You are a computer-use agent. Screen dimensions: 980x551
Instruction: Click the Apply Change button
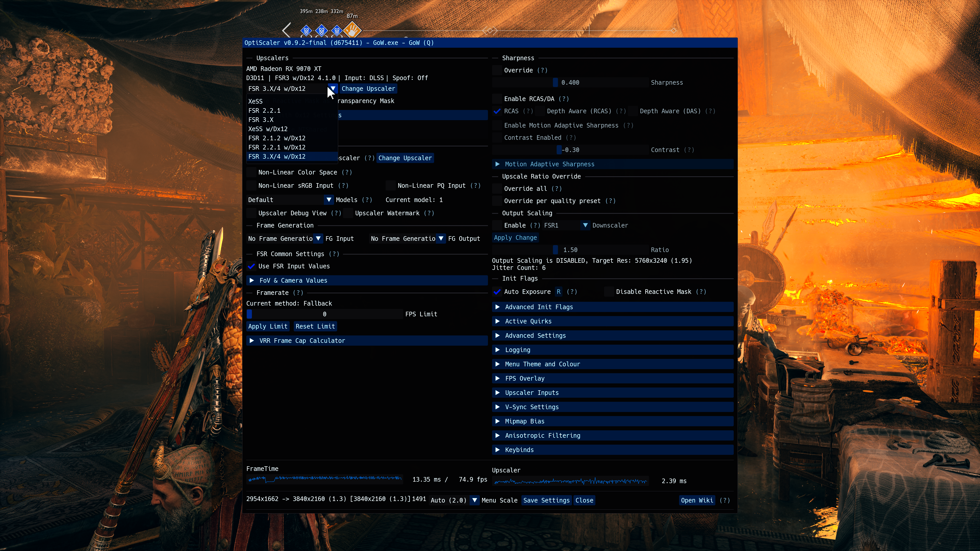pos(516,238)
